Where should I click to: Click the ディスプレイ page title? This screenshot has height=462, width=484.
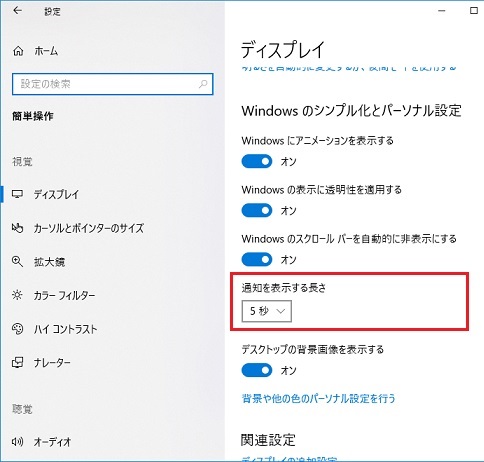tap(283, 50)
